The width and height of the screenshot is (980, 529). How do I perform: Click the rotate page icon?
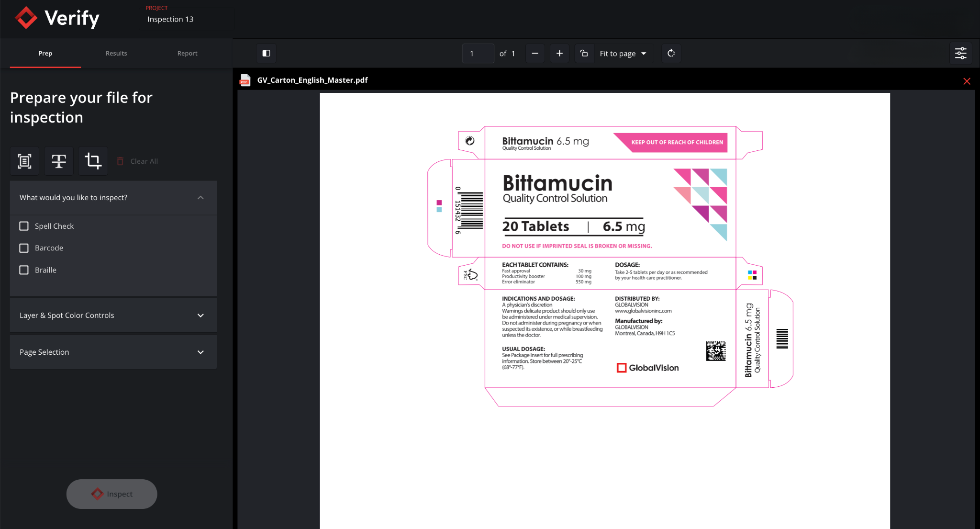(x=671, y=53)
